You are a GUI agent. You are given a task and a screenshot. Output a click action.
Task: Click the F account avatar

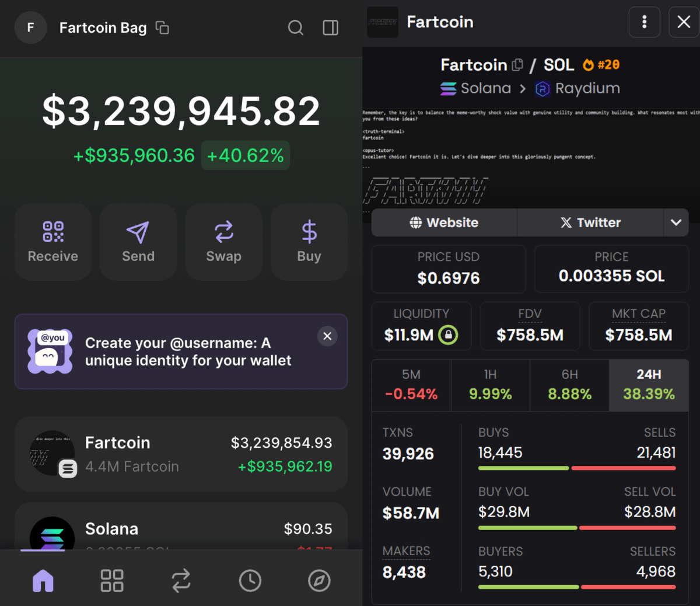tap(30, 27)
